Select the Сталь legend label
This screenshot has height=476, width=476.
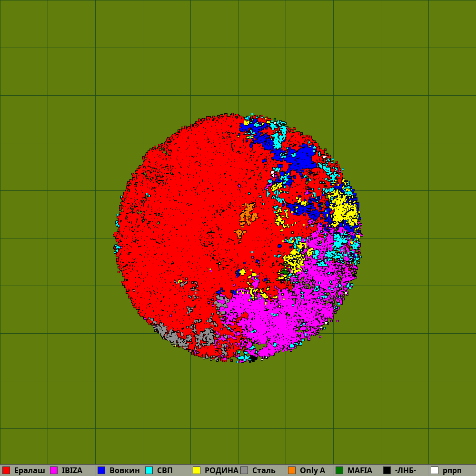264,471
